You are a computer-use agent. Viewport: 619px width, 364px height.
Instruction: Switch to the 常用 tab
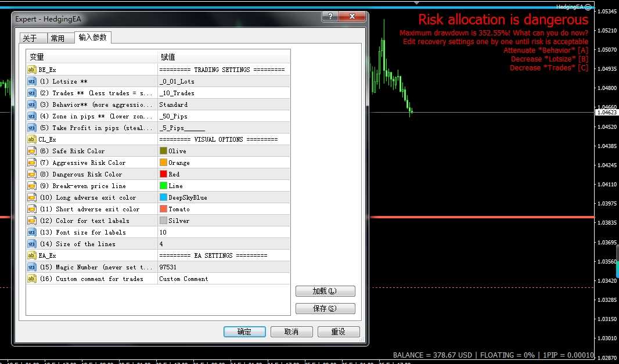(x=57, y=38)
